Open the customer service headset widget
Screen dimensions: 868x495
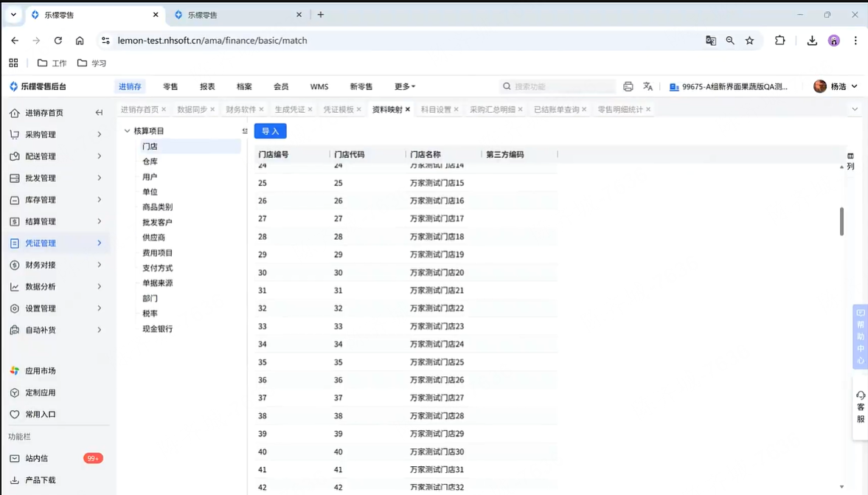click(x=860, y=407)
